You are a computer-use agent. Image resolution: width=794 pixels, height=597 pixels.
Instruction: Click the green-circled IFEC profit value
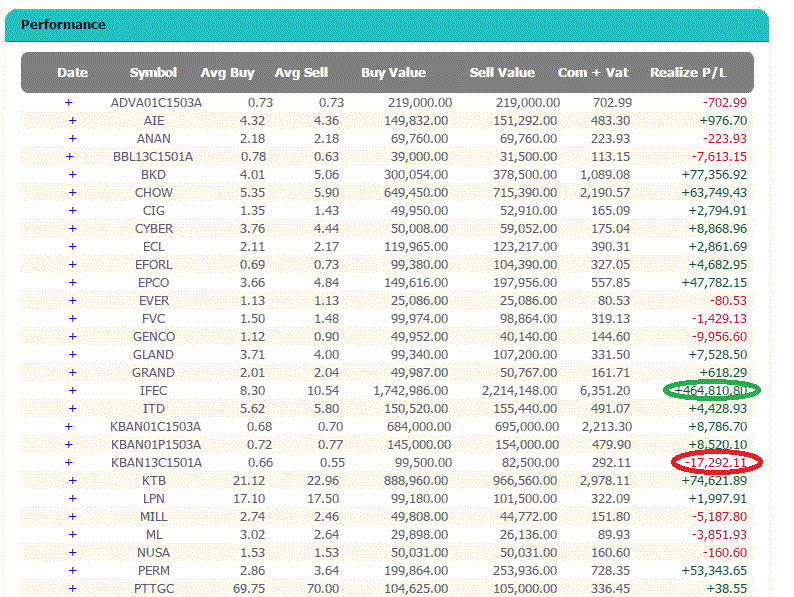(x=710, y=390)
